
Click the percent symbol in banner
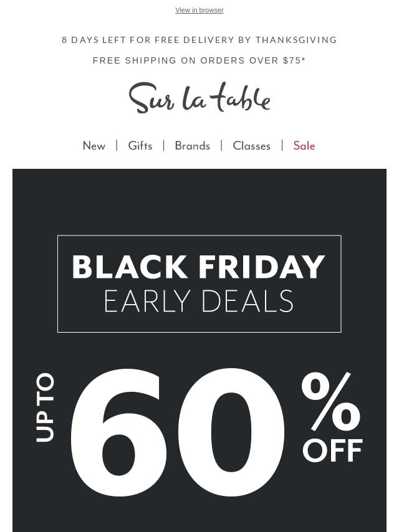click(331, 402)
